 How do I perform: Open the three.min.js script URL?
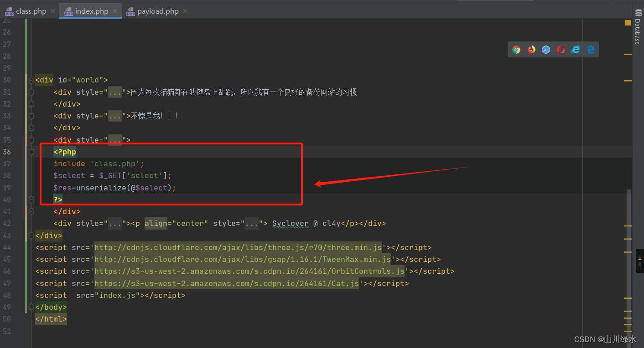pyautogui.click(x=238, y=248)
